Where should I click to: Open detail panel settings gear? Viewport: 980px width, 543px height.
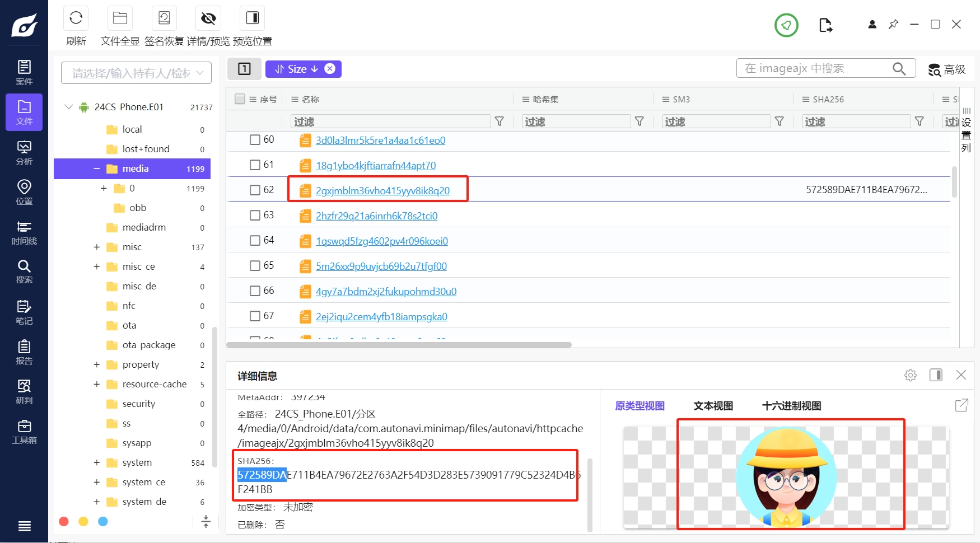[911, 375]
